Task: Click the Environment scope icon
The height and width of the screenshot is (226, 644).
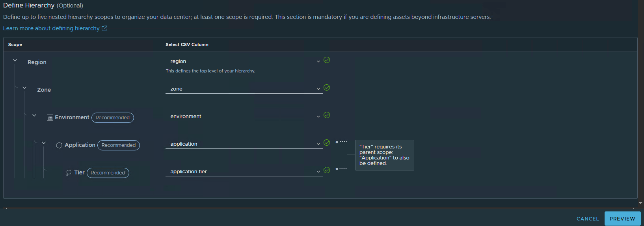Action: 50,118
